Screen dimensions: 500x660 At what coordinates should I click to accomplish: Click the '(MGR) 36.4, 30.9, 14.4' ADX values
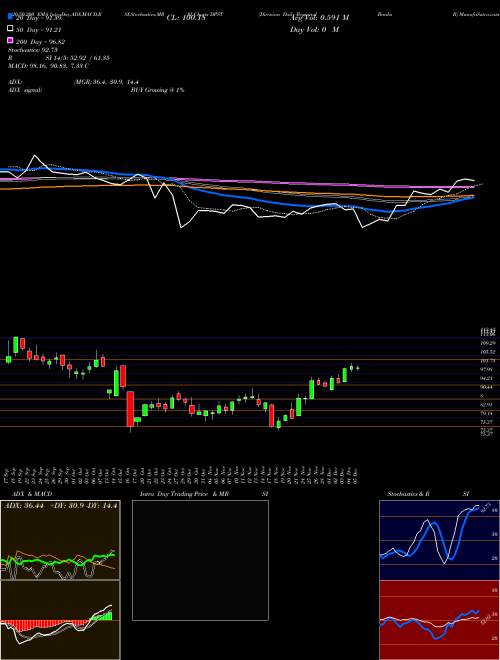106,82
